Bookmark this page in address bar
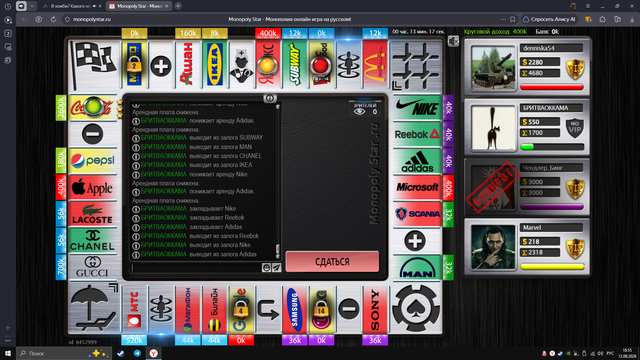The width and height of the screenshot is (640, 360). coord(513,19)
